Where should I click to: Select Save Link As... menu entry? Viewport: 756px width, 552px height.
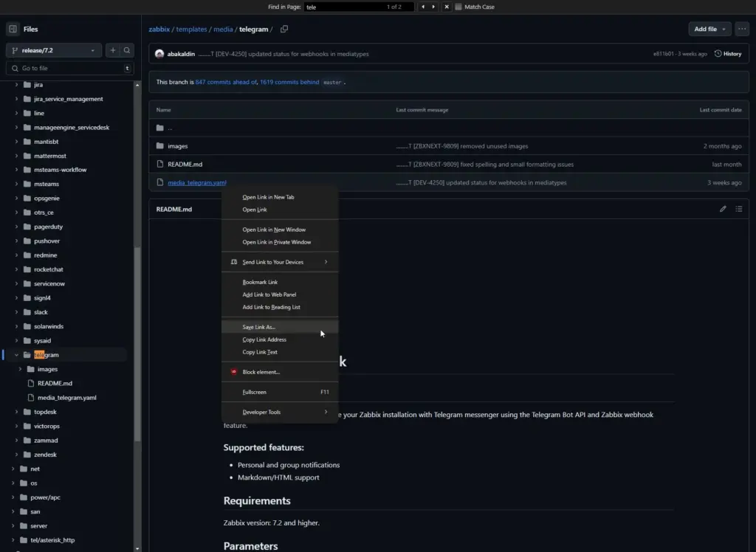[x=280, y=327]
